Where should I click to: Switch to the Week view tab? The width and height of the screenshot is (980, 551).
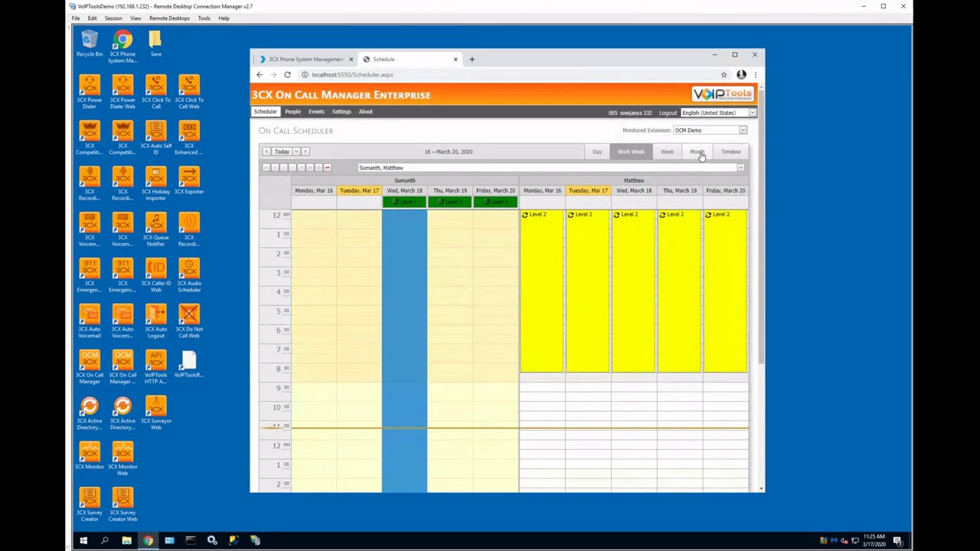point(667,152)
